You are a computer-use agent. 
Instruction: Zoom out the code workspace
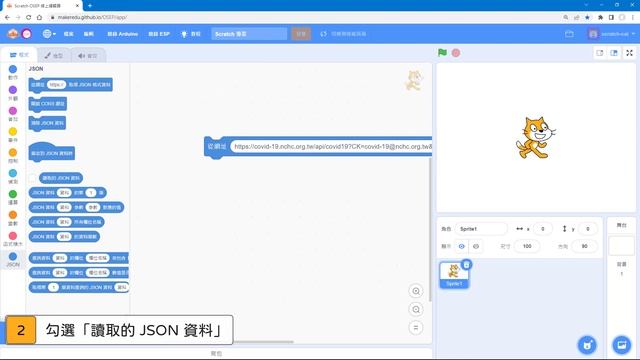[416, 309]
